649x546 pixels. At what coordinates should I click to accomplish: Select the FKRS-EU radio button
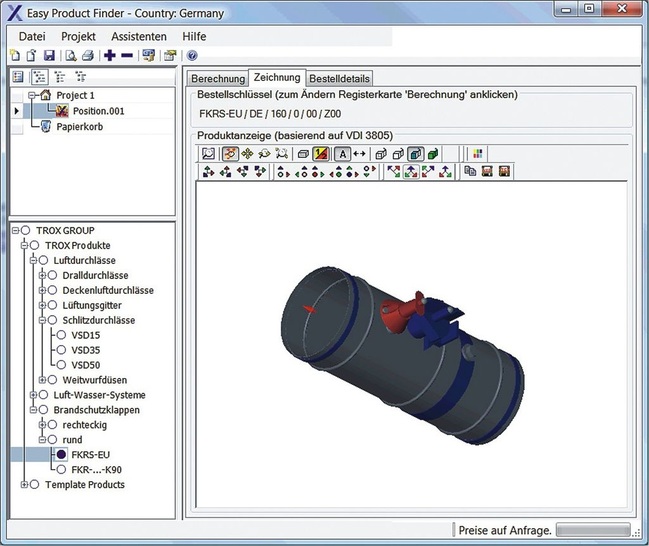pos(62,454)
